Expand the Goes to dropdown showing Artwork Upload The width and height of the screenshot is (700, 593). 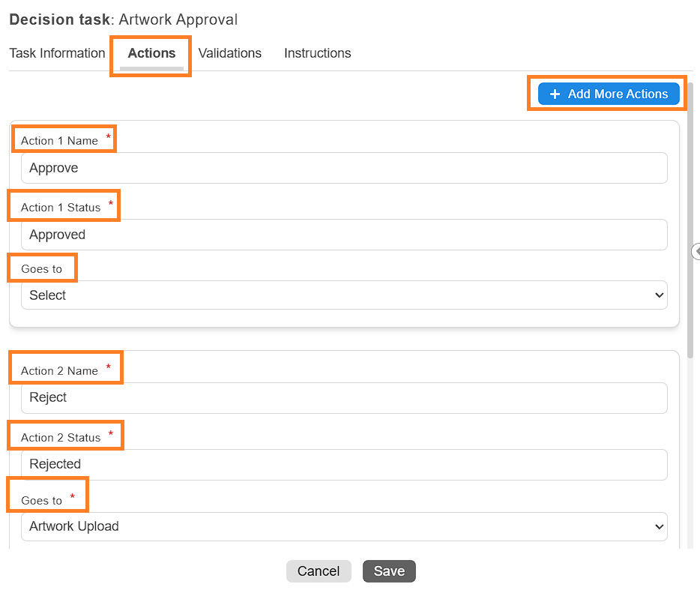[x=344, y=526]
